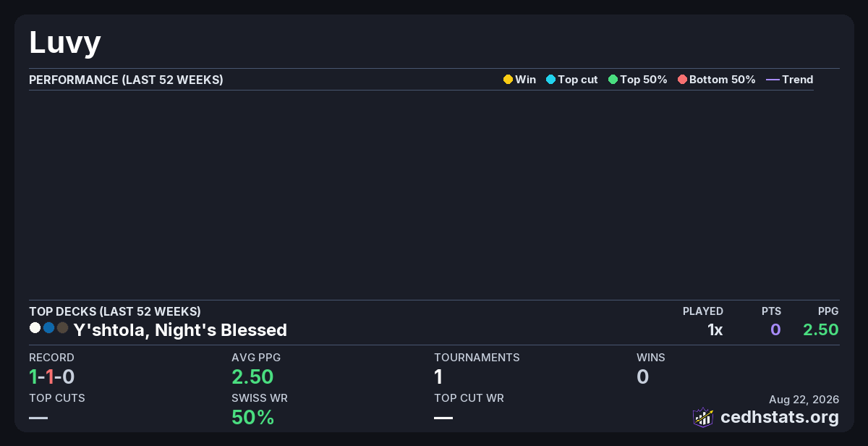
Task: Click the red Bottom 50% legend dot
Action: click(x=682, y=80)
